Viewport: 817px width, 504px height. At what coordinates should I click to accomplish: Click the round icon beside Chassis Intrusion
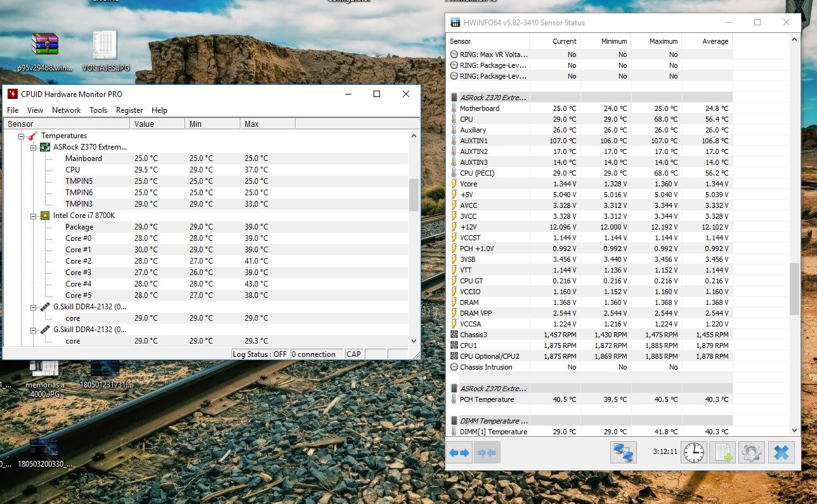[x=454, y=367]
